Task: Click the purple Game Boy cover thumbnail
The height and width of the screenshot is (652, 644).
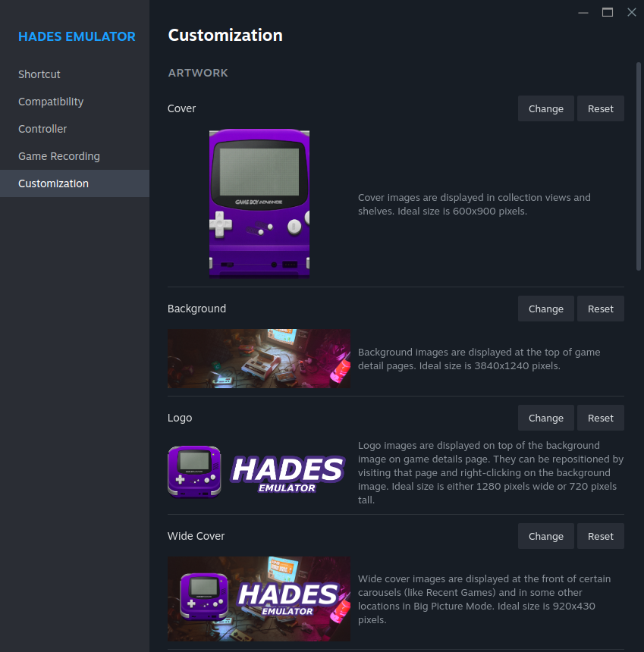Action: [x=259, y=203]
